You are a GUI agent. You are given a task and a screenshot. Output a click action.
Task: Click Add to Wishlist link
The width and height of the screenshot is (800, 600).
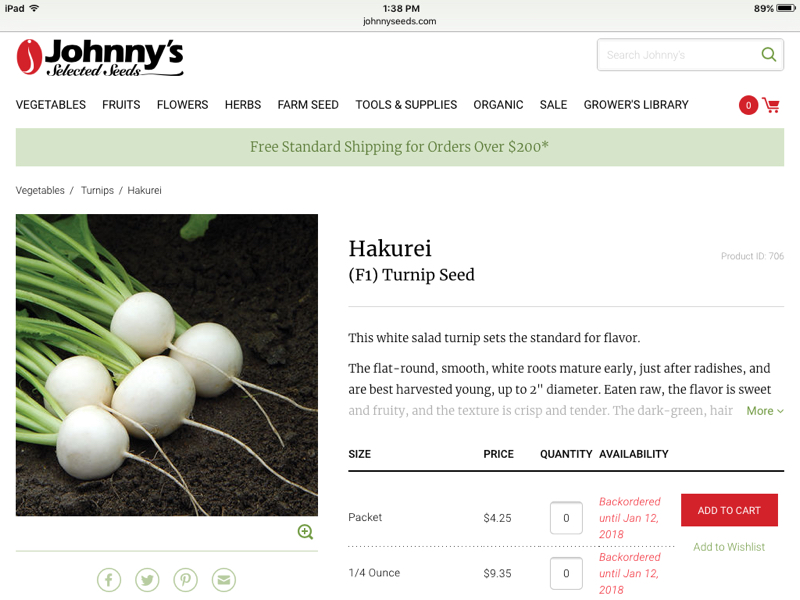point(729,547)
